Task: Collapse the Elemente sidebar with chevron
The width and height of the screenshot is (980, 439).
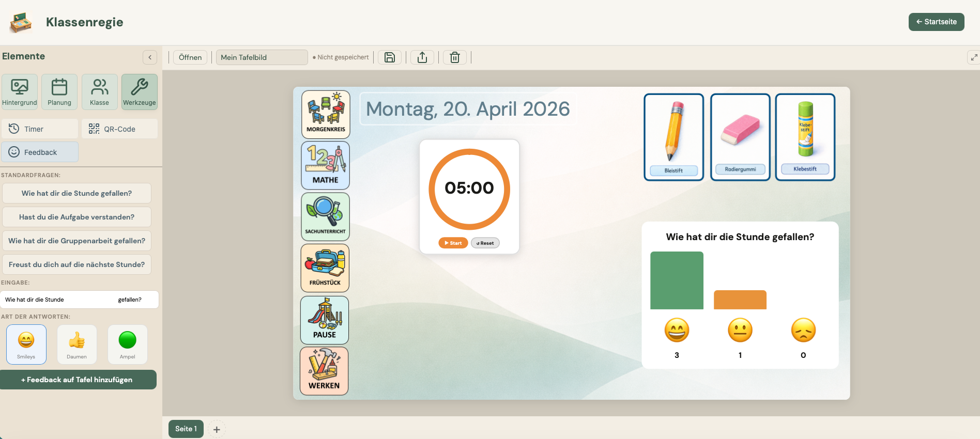Action: click(150, 57)
